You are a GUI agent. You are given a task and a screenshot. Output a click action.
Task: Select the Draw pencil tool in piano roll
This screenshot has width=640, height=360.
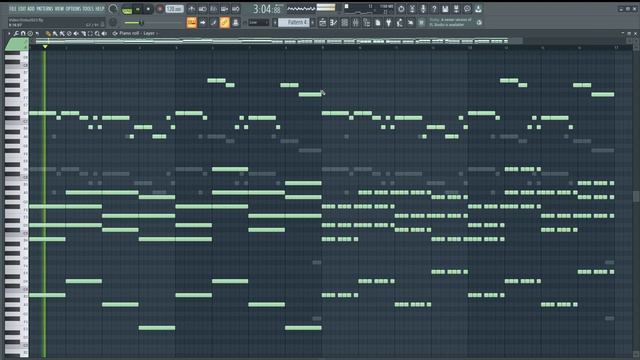pos(48,33)
